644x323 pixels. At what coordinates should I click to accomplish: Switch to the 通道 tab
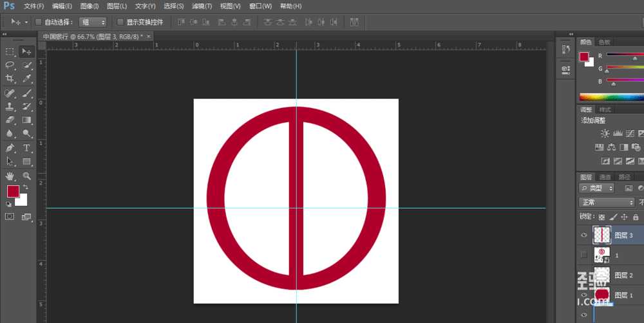click(605, 177)
